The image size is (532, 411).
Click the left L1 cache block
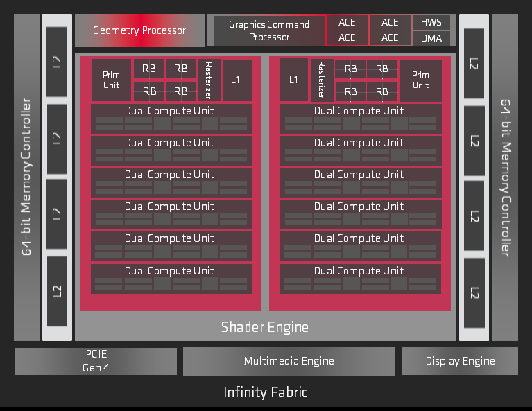click(237, 80)
